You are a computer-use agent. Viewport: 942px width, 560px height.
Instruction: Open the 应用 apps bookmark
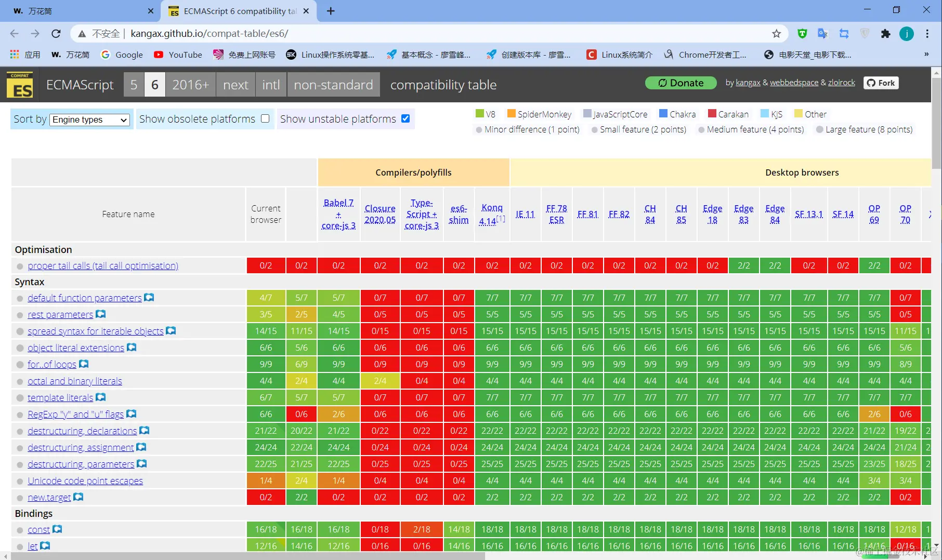pos(25,55)
